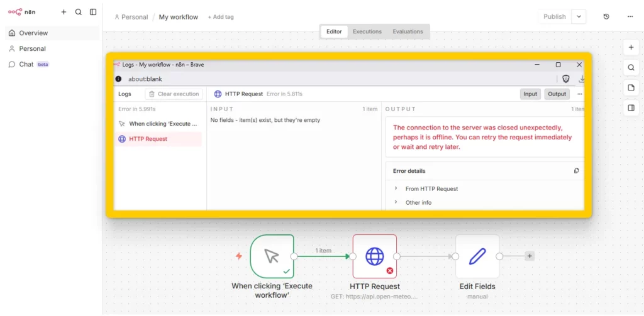Open Logs panel more options menu
Screen dimensions: 644x316
click(x=579, y=94)
